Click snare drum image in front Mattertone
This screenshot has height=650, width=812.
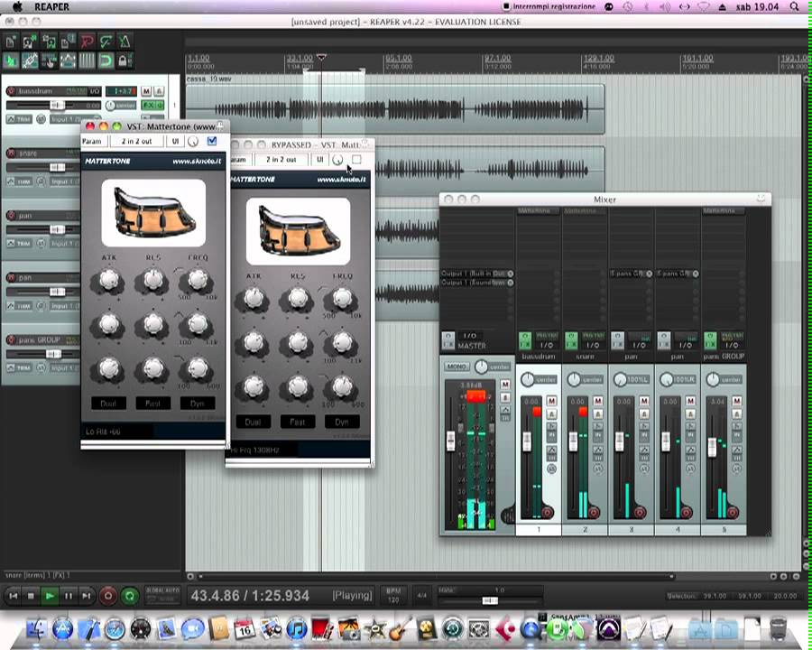click(153, 213)
